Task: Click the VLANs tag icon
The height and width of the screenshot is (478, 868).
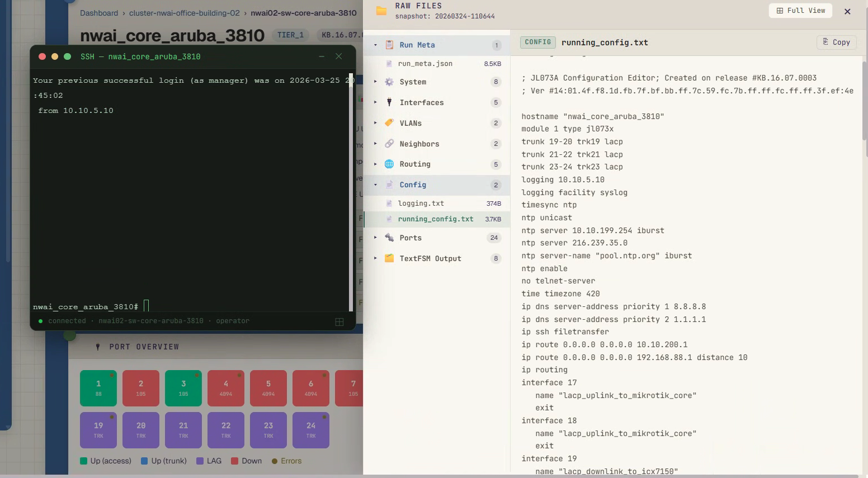Action: pos(389,123)
